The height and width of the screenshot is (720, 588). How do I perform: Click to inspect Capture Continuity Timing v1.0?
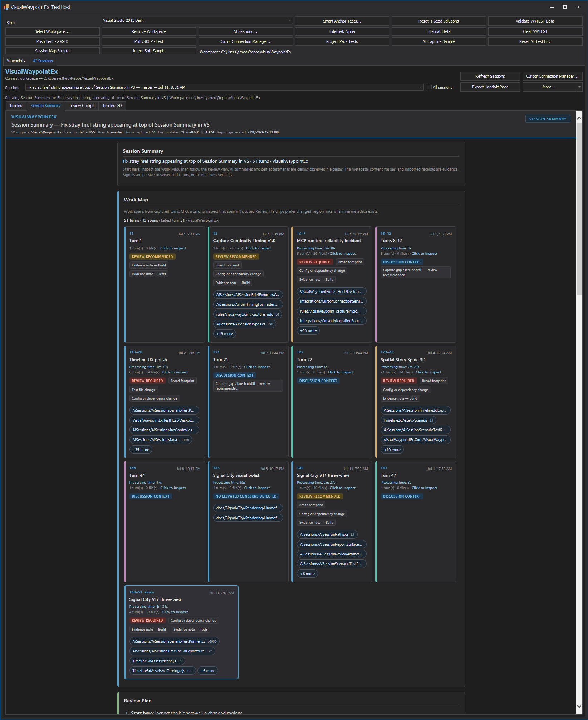coord(259,248)
